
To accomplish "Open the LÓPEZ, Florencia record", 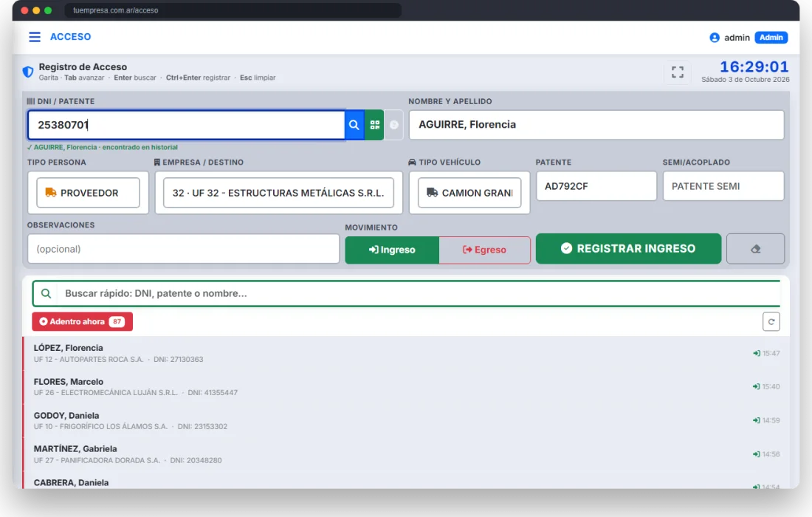I will pyautogui.click(x=406, y=353).
